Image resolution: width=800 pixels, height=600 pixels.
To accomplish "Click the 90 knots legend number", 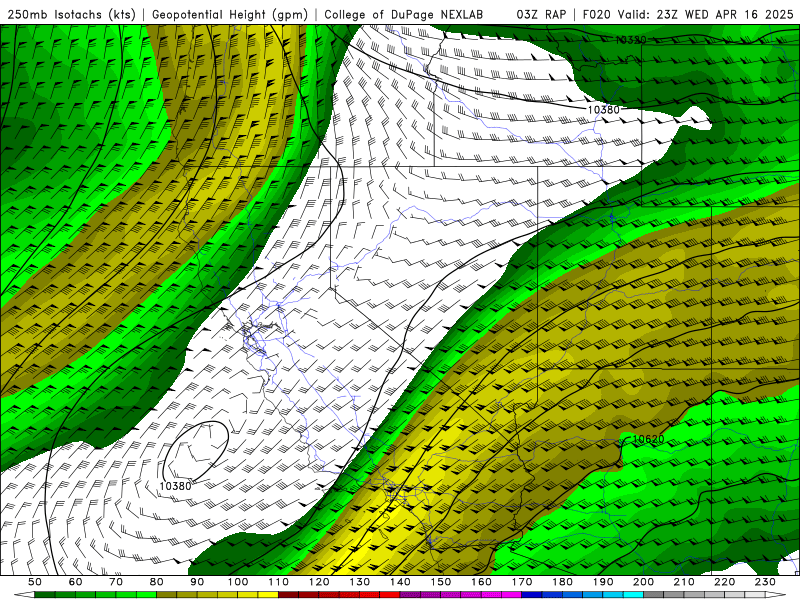I will click(197, 582).
